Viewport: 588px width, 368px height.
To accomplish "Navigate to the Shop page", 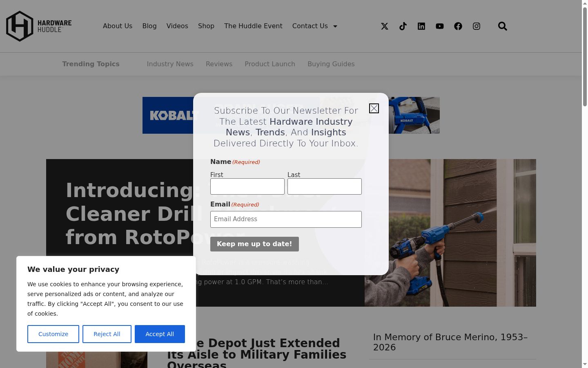I will tap(206, 26).
